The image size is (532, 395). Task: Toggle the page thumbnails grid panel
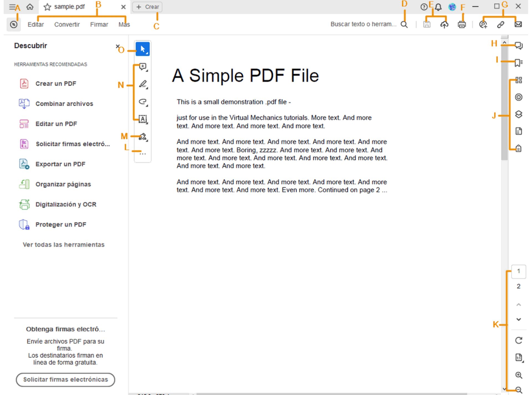click(x=518, y=80)
